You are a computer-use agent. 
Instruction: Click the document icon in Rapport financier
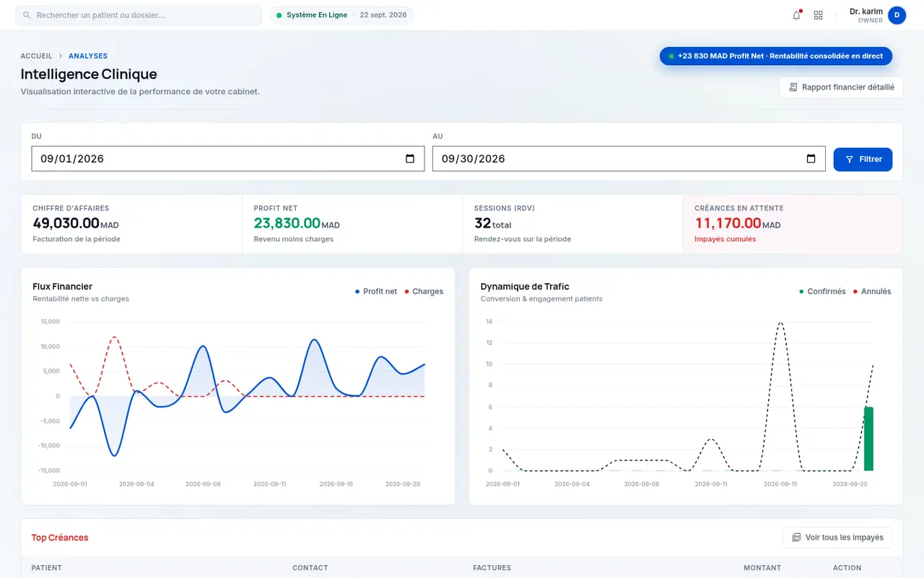point(793,87)
